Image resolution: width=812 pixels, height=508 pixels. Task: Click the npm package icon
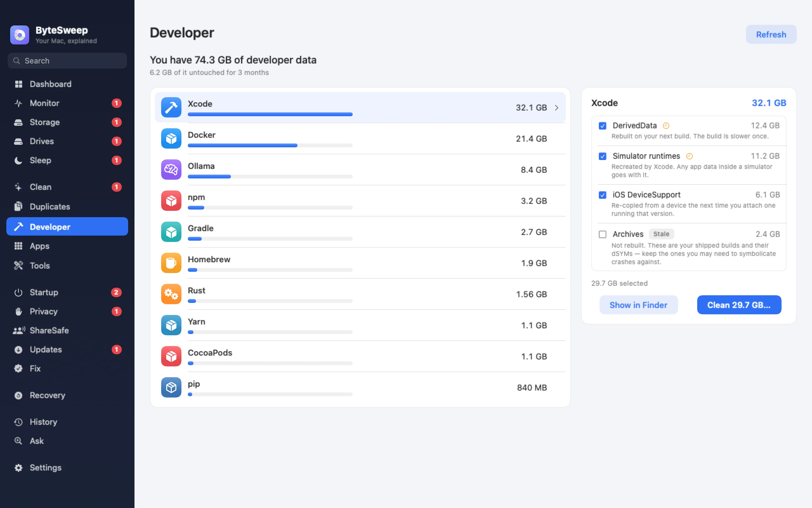coord(171,201)
